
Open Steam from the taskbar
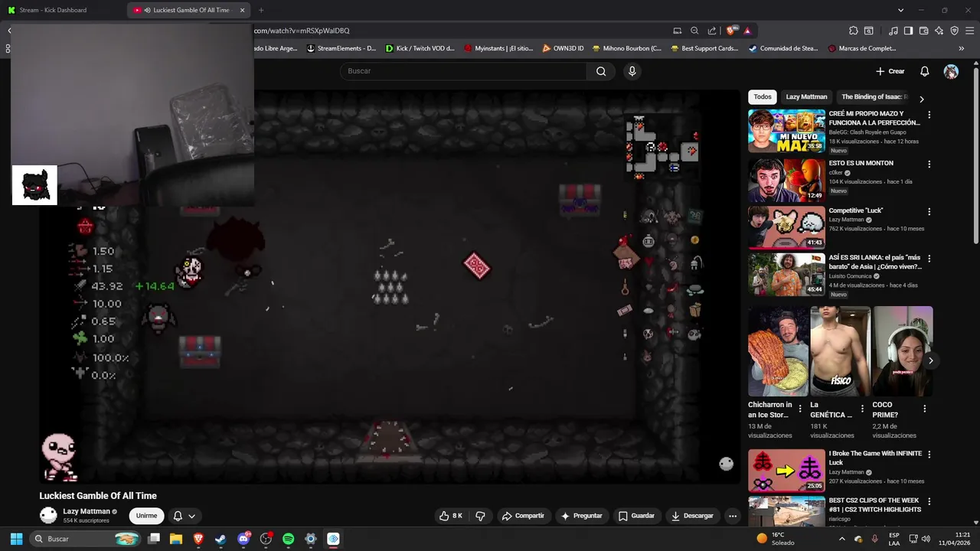pyautogui.click(x=220, y=539)
